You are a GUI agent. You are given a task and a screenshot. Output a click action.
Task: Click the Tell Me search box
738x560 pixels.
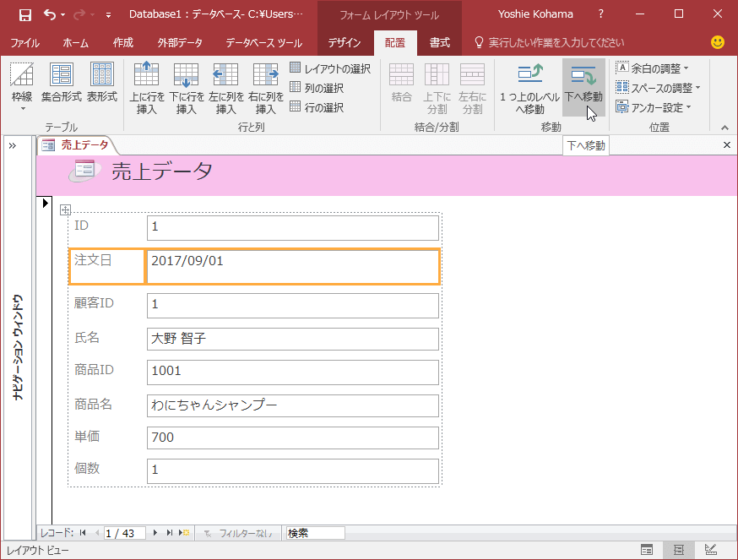coord(549,43)
